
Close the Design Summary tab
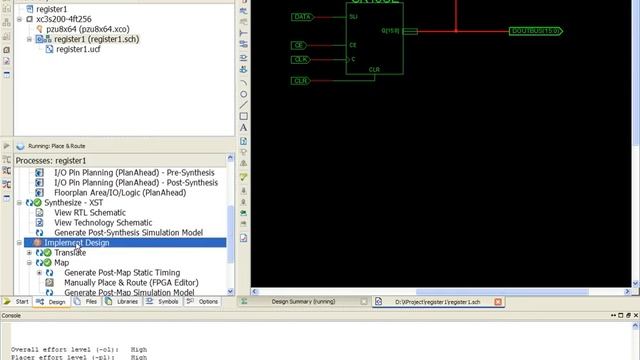364,302
